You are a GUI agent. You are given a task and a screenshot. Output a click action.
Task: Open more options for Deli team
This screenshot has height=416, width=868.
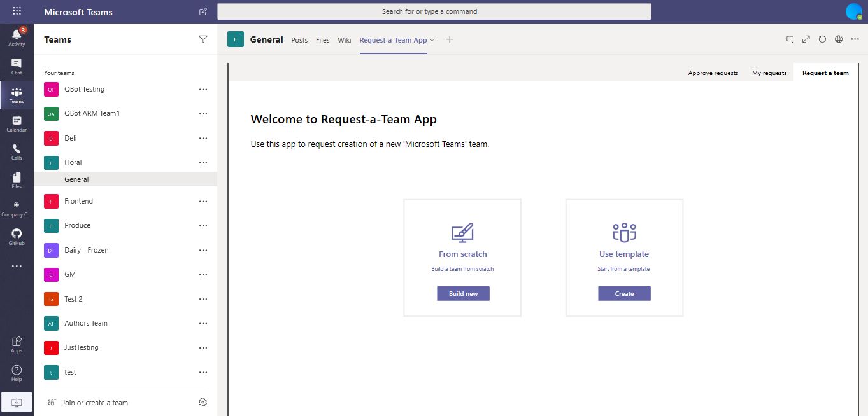[x=203, y=138]
